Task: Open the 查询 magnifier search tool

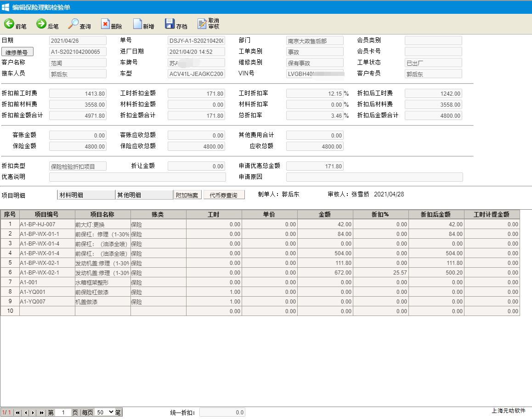Action: tap(74, 24)
